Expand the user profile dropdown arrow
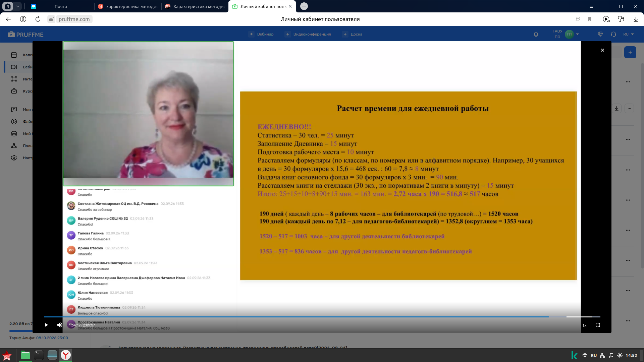Viewport: 644px width, 362px height. coord(578,34)
